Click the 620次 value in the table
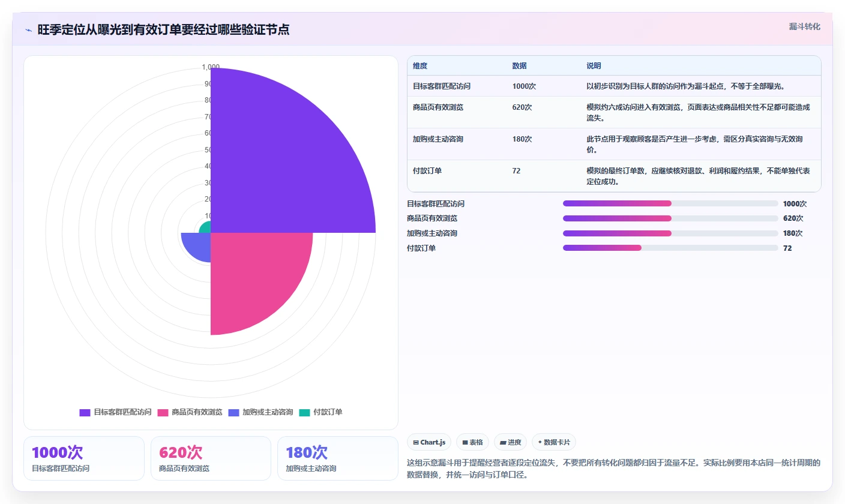The height and width of the screenshot is (504, 845). tap(522, 107)
